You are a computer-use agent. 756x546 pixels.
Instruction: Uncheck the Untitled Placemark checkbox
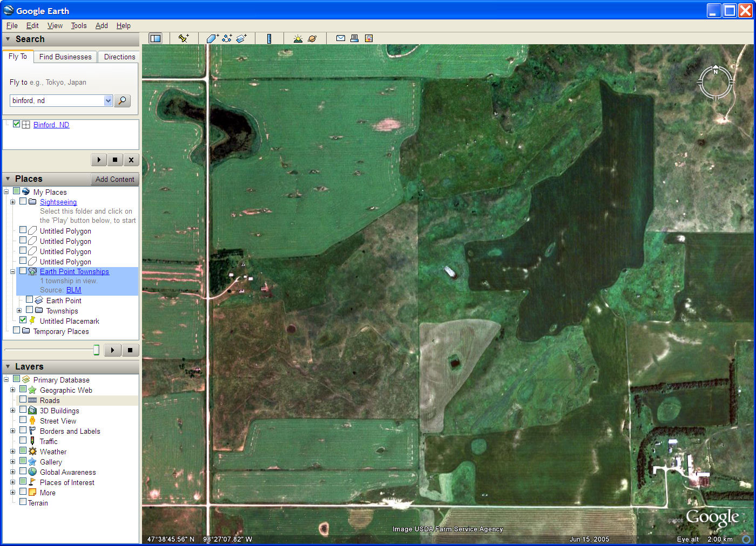tap(23, 320)
